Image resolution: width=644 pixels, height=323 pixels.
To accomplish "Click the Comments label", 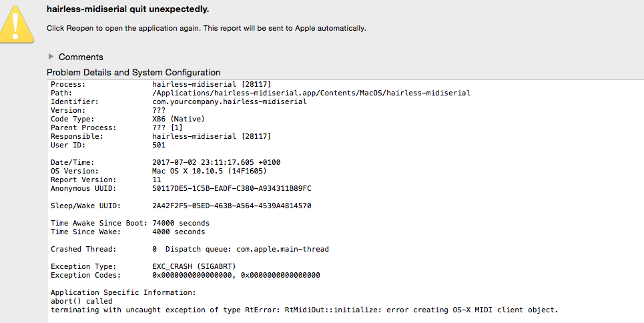I will (81, 57).
